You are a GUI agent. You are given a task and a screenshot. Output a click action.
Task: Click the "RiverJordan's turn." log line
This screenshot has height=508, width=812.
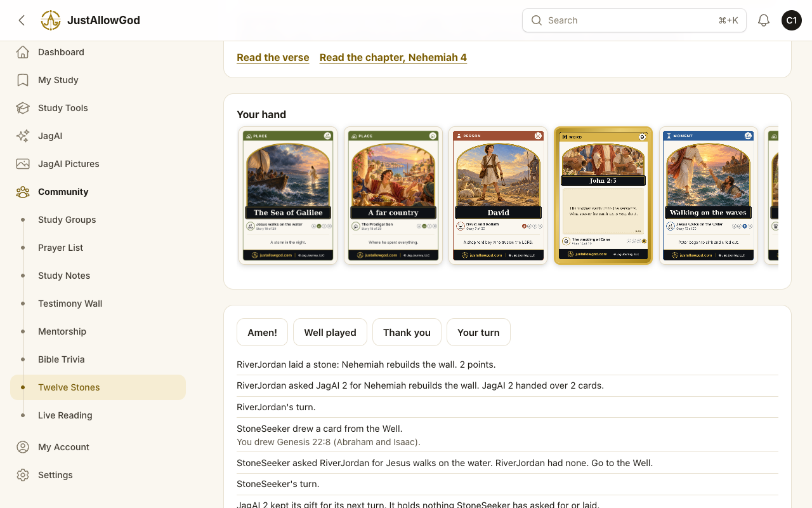pos(276,407)
